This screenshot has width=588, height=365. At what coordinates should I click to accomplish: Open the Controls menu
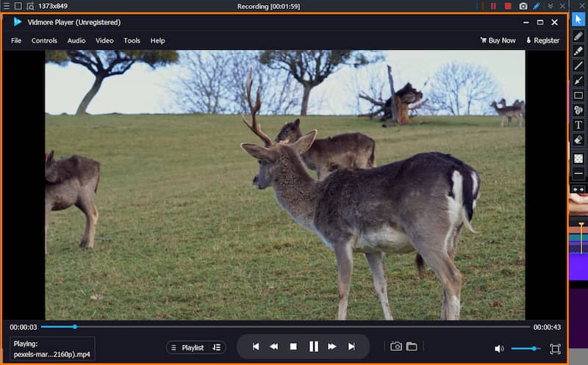click(x=44, y=40)
